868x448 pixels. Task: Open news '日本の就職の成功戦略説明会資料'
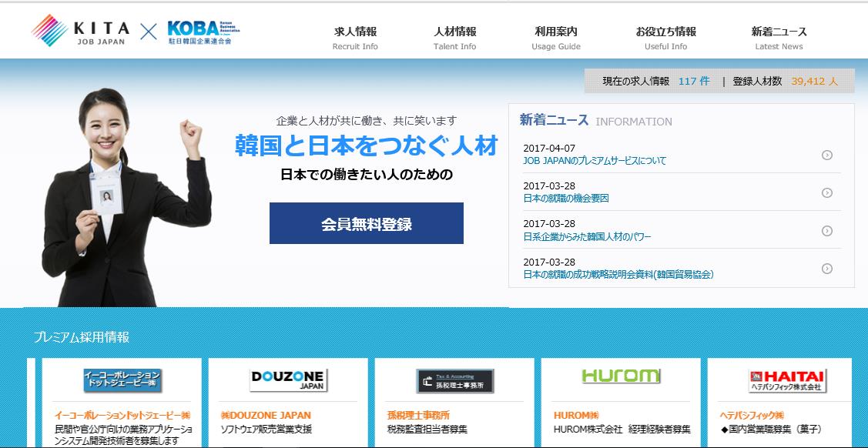pos(618,274)
